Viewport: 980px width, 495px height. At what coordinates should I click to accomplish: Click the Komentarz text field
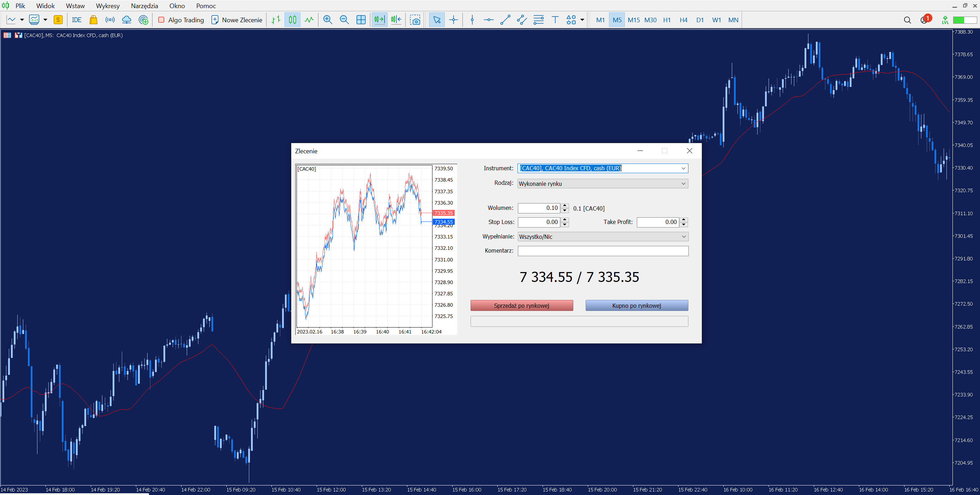click(x=603, y=251)
